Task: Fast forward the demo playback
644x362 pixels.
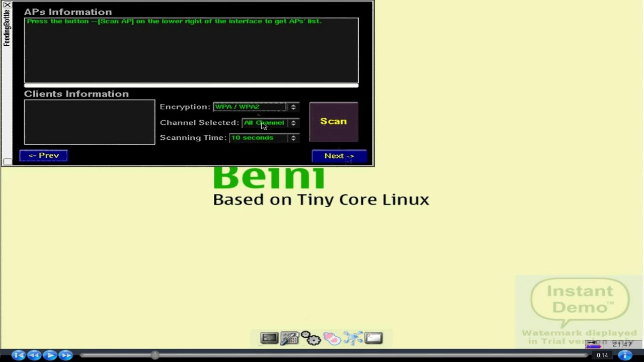Action: (65, 355)
